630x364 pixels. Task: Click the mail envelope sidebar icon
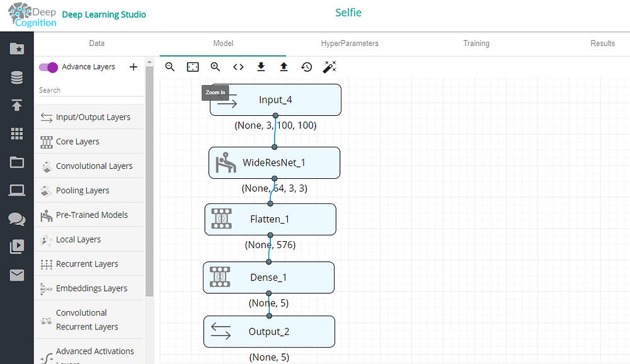click(17, 275)
